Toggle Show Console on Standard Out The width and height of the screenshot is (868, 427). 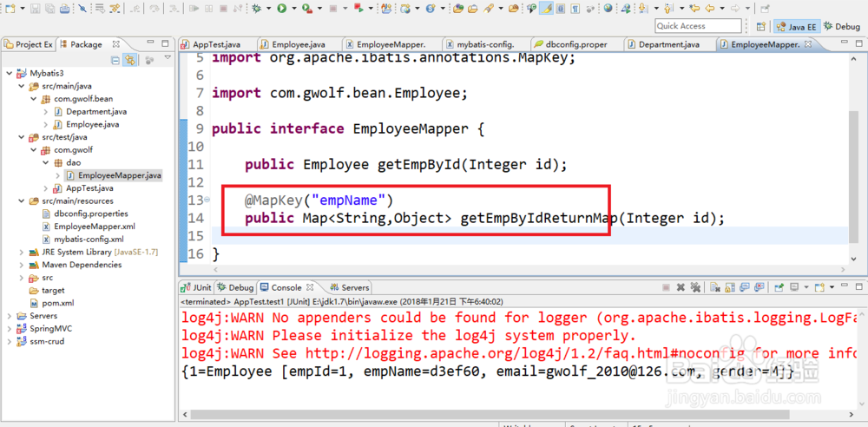coord(745,287)
